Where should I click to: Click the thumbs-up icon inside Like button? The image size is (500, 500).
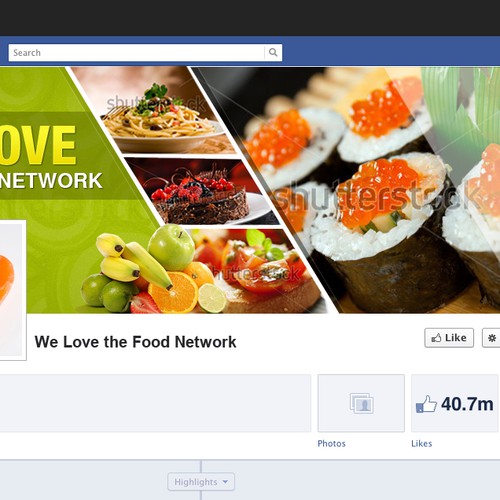[436, 338]
